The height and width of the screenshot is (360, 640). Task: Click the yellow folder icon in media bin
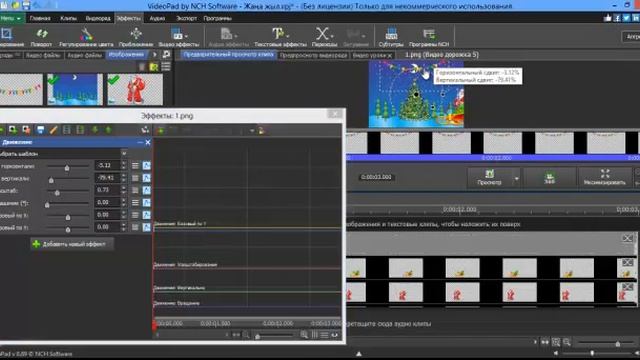154,67
